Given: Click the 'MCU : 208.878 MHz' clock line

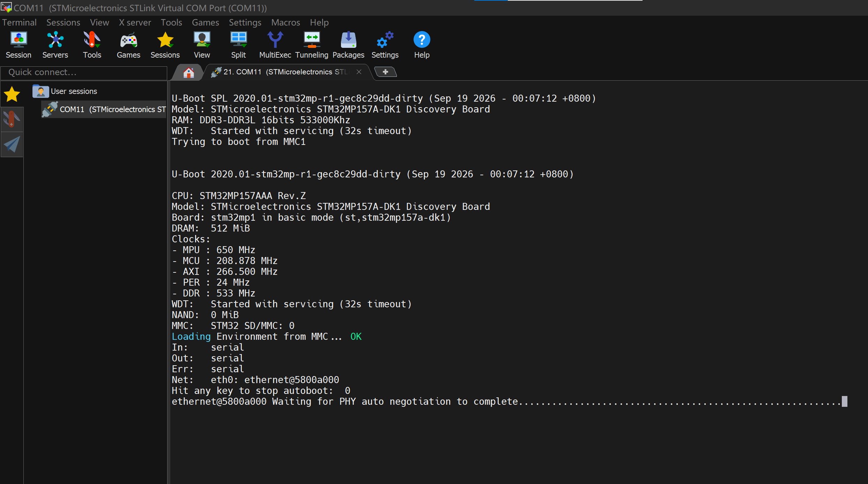Looking at the screenshot, I should pos(225,261).
